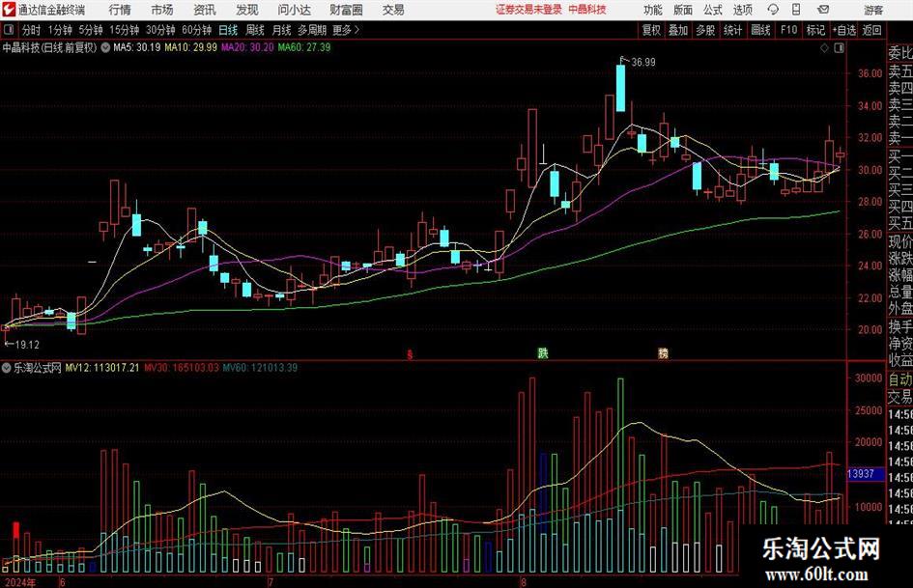Click 中晶科技 stock name in title bar
Viewport: 913px width, 588px height.
point(587,10)
